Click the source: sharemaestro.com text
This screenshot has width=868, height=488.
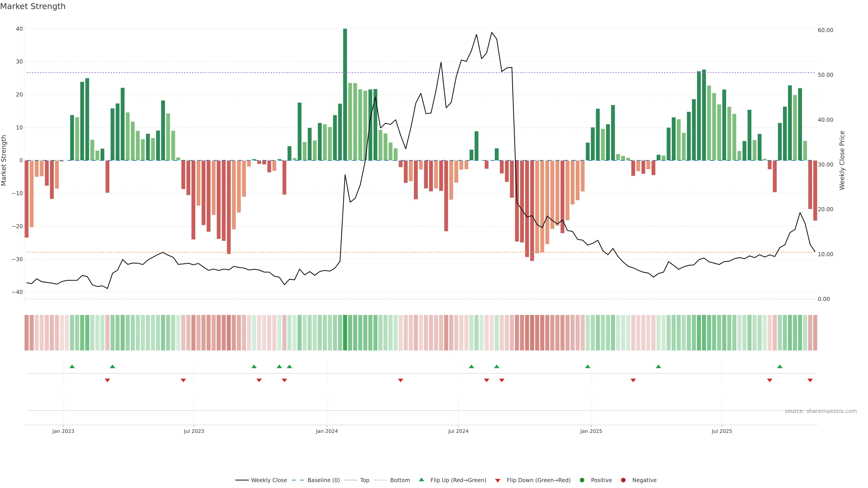tap(821, 411)
